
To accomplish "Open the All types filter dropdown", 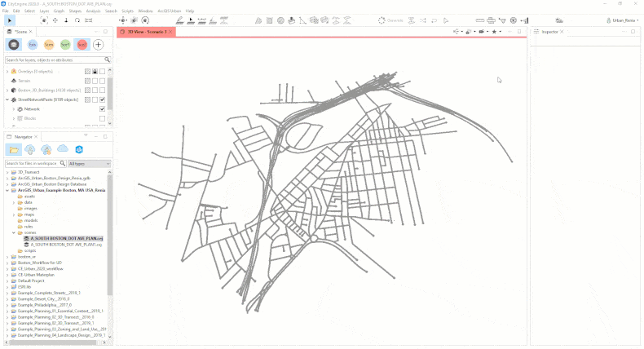I will [90, 164].
